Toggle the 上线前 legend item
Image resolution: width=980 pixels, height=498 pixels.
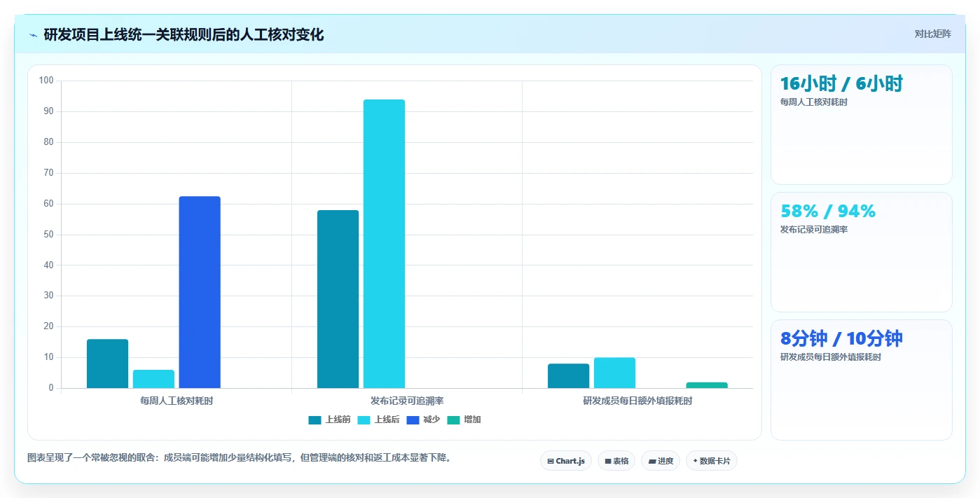point(329,420)
